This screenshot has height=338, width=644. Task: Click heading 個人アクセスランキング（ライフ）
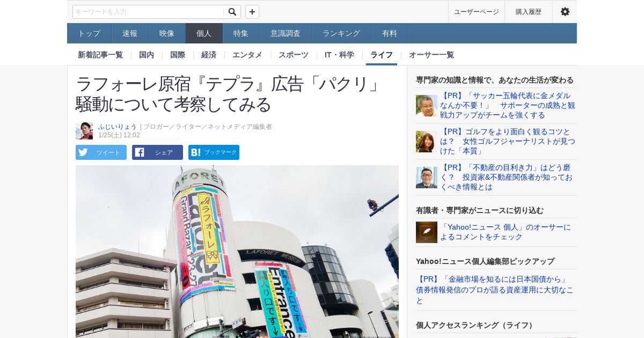point(475,325)
